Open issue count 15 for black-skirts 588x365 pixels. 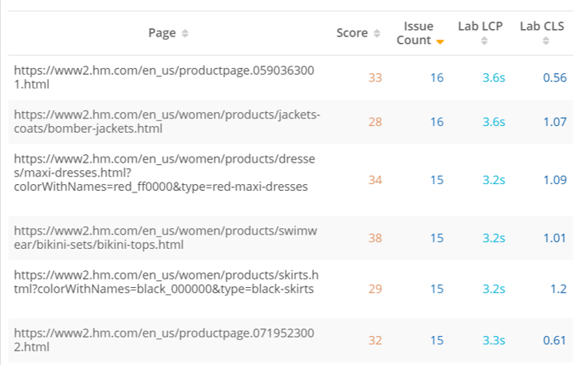tap(437, 289)
